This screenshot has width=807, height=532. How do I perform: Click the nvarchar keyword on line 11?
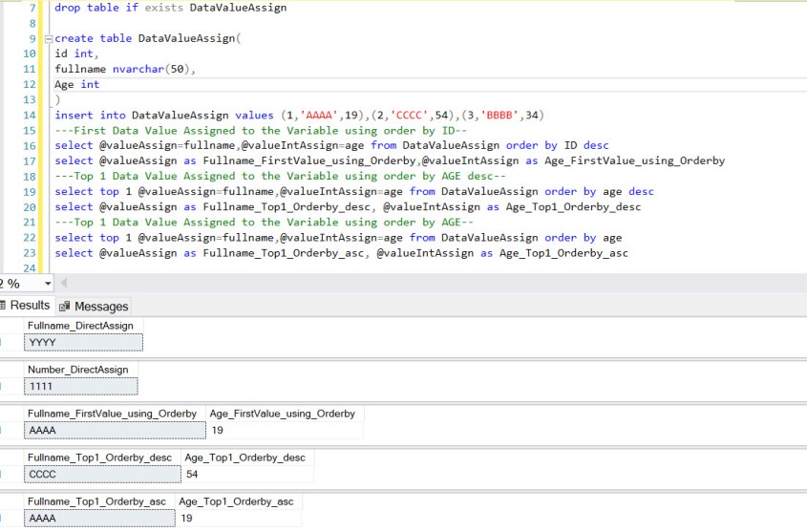(x=138, y=69)
